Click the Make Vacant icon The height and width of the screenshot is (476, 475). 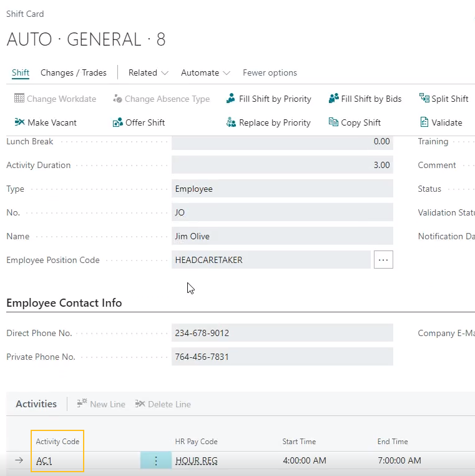(19, 122)
